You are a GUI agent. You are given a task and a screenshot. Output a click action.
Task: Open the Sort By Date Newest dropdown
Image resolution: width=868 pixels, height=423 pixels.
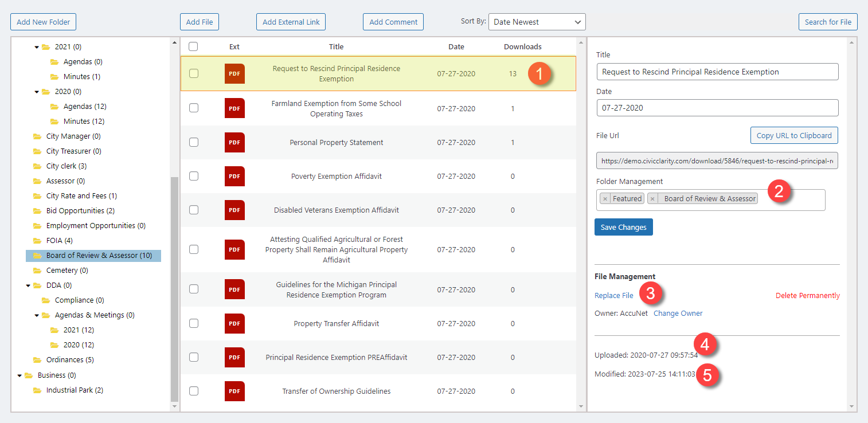pos(537,22)
